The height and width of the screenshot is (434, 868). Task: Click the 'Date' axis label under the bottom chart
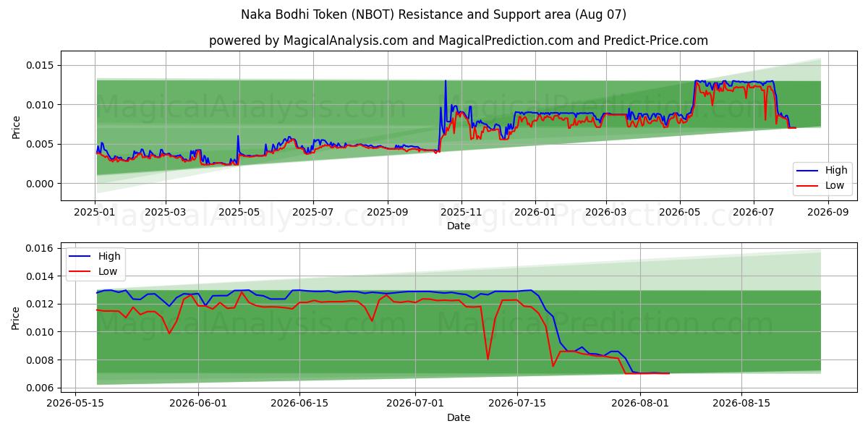[459, 417]
